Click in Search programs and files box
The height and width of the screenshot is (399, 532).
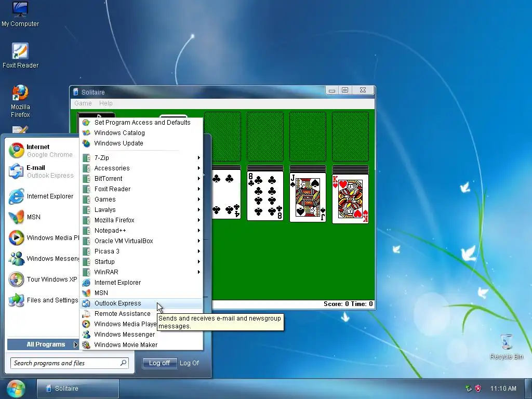point(69,363)
